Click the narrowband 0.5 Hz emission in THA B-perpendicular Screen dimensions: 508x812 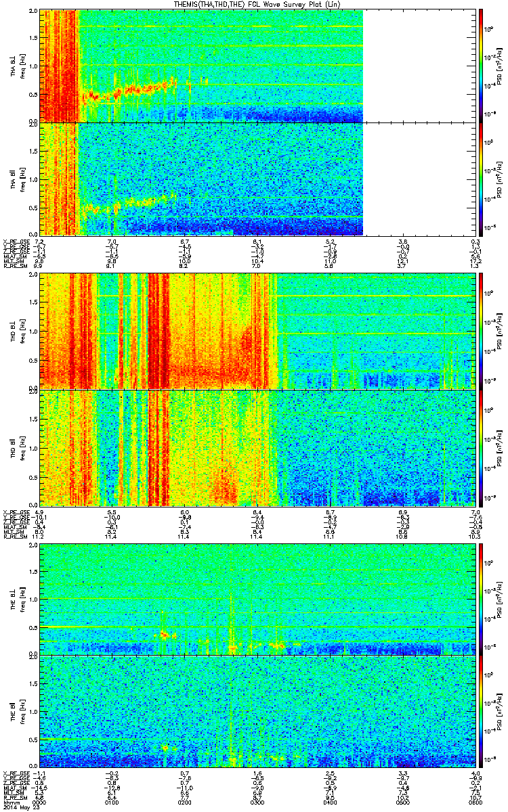click(x=129, y=91)
